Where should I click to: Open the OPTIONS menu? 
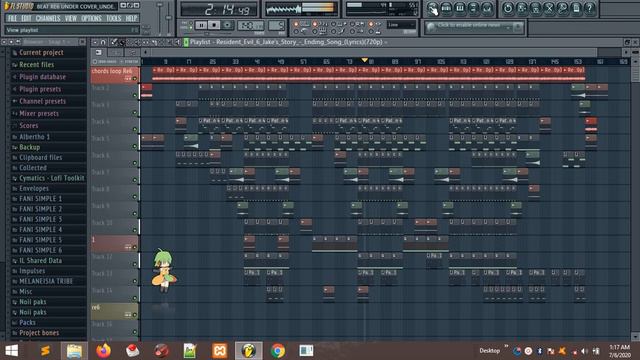pyautogui.click(x=91, y=18)
